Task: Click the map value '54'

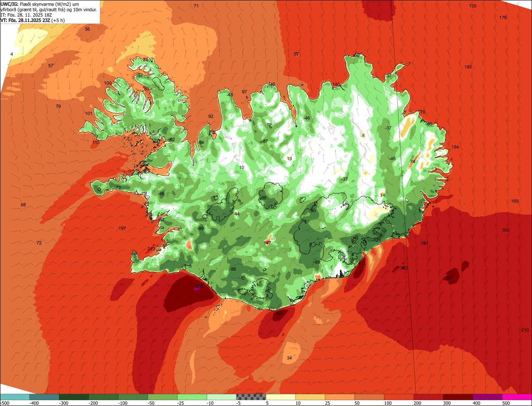Action: point(201,142)
